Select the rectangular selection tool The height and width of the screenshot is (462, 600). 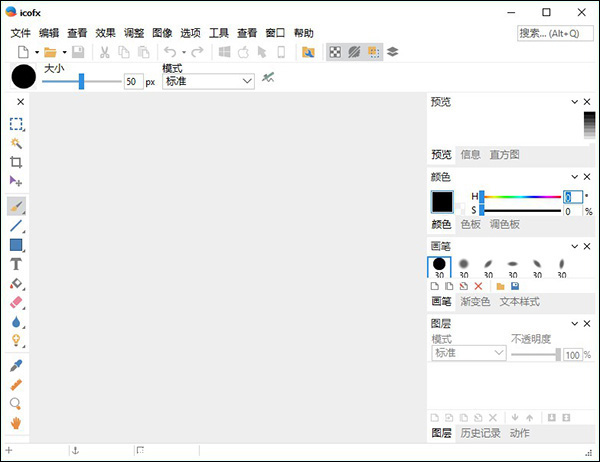point(16,124)
